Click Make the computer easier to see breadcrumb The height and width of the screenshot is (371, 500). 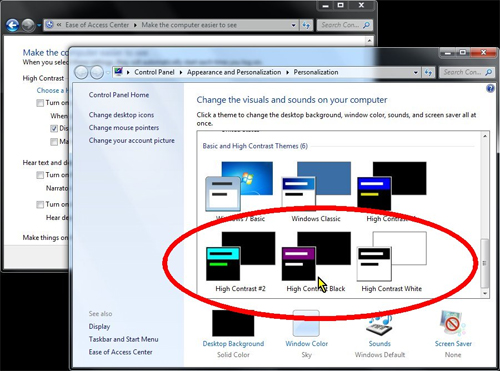[x=189, y=25]
